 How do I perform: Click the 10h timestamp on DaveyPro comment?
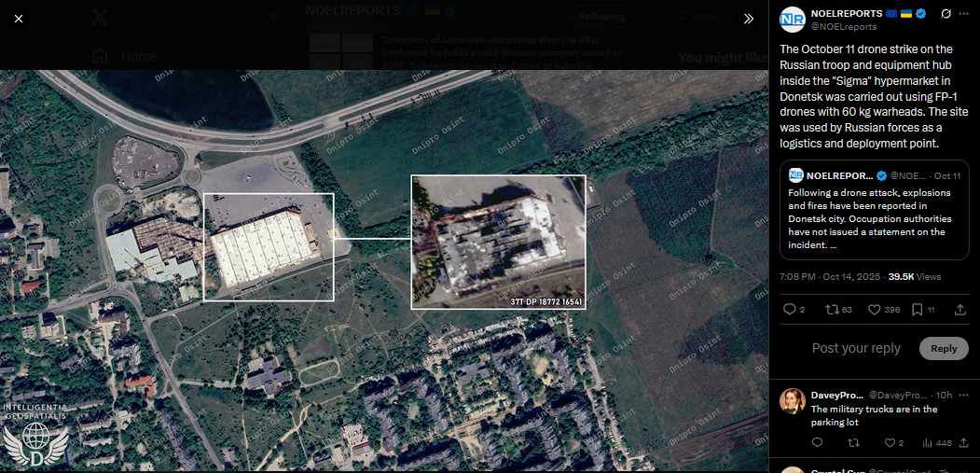tap(944, 395)
